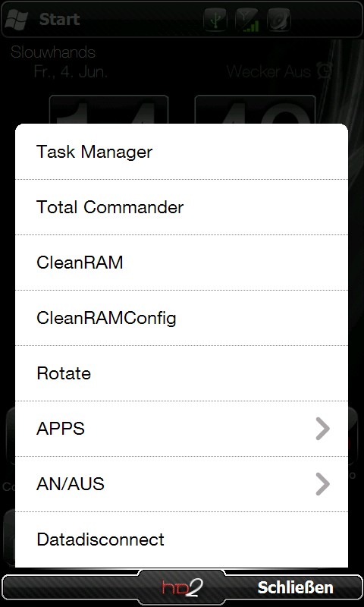
Task: Tap the Fr., 4. Jun. date text
Action: [x=71, y=72]
